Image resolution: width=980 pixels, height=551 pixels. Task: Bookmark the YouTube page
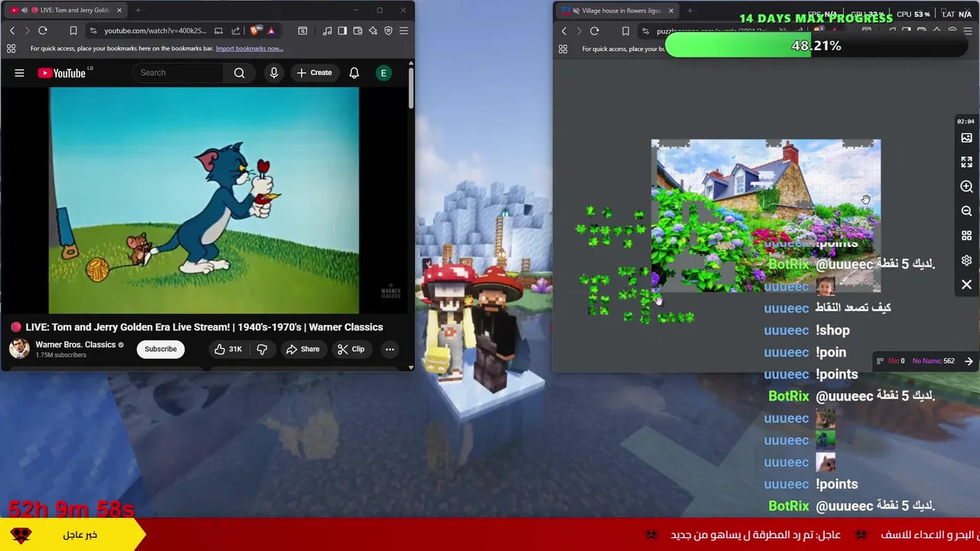tap(73, 31)
